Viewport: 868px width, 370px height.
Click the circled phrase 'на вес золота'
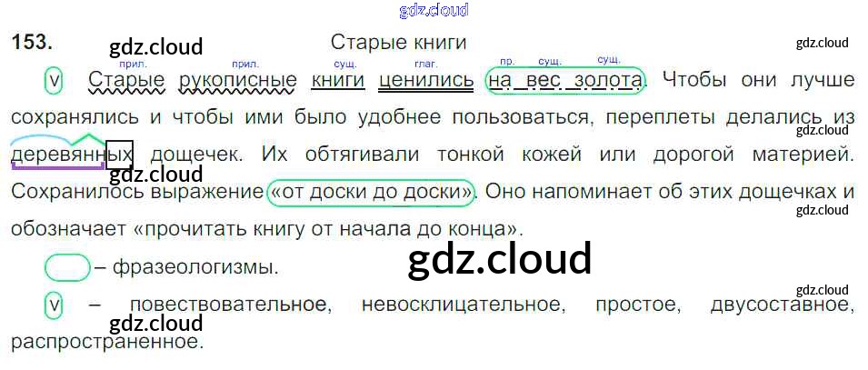click(x=565, y=81)
